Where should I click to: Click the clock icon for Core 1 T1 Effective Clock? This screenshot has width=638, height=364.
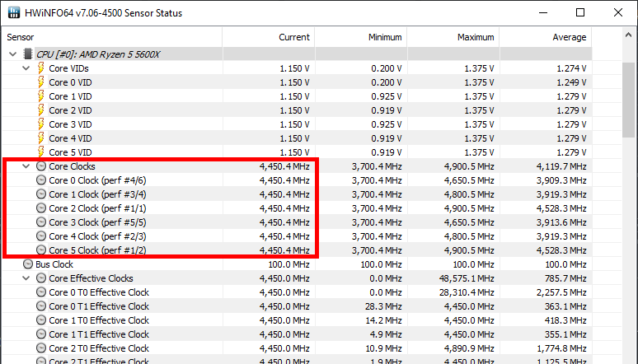click(x=41, y=334)
